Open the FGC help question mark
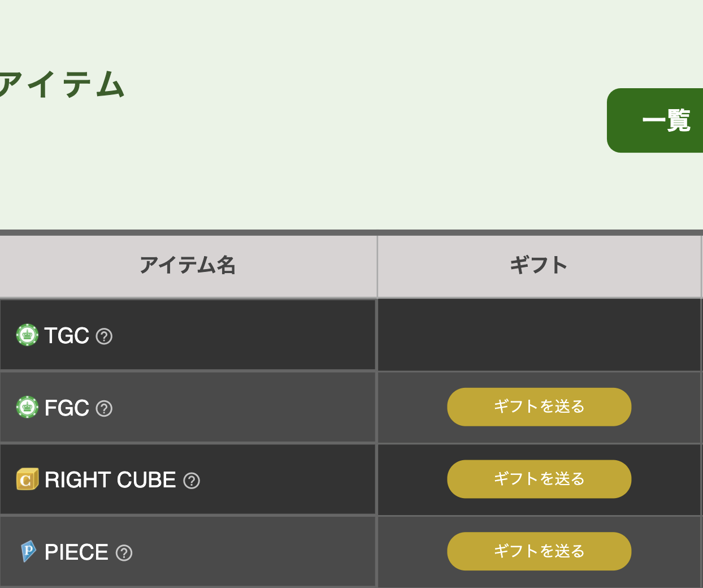 tap(104, 408)
